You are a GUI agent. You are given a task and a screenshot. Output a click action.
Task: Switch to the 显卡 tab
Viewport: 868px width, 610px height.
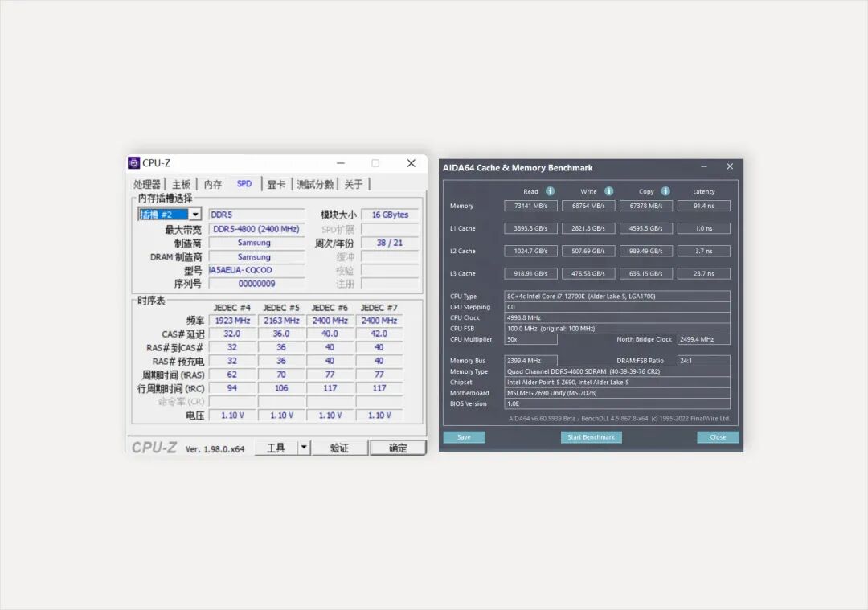click(x=276, y=184)
